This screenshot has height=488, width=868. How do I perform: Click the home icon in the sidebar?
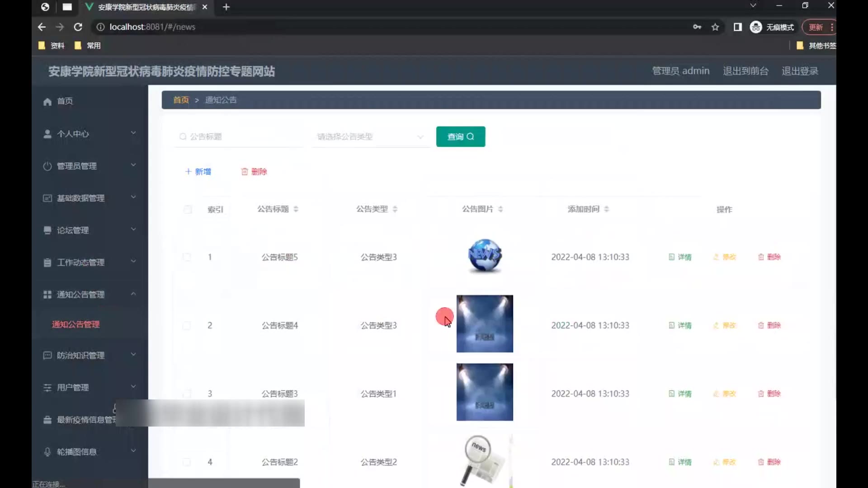[47, 102]
